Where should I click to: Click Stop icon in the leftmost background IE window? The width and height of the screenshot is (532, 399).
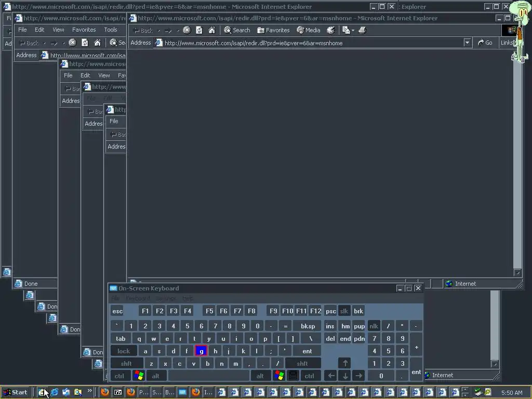click(x=72, y=43)
